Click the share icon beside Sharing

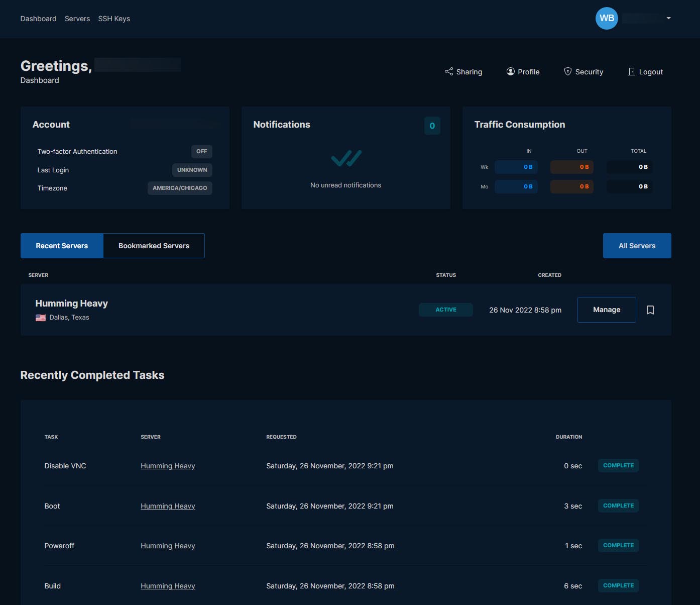tap(448, 71)
